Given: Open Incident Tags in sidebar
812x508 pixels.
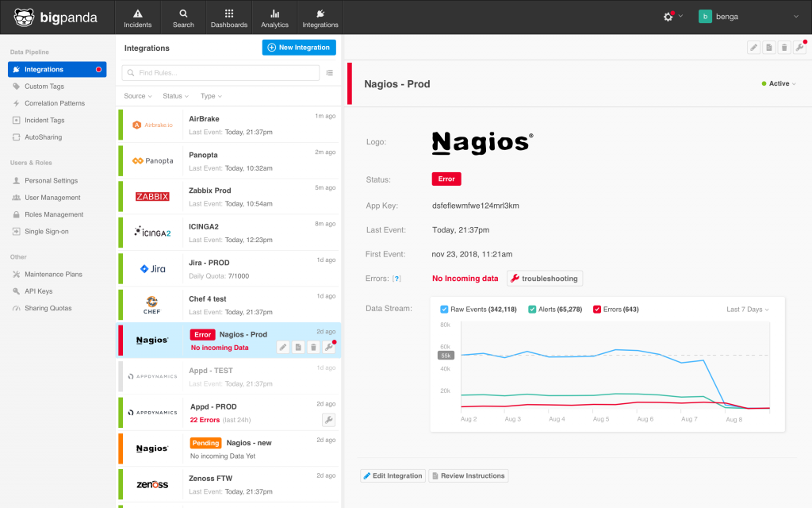Looking at the screenshot, I should [x=44, y=121].
